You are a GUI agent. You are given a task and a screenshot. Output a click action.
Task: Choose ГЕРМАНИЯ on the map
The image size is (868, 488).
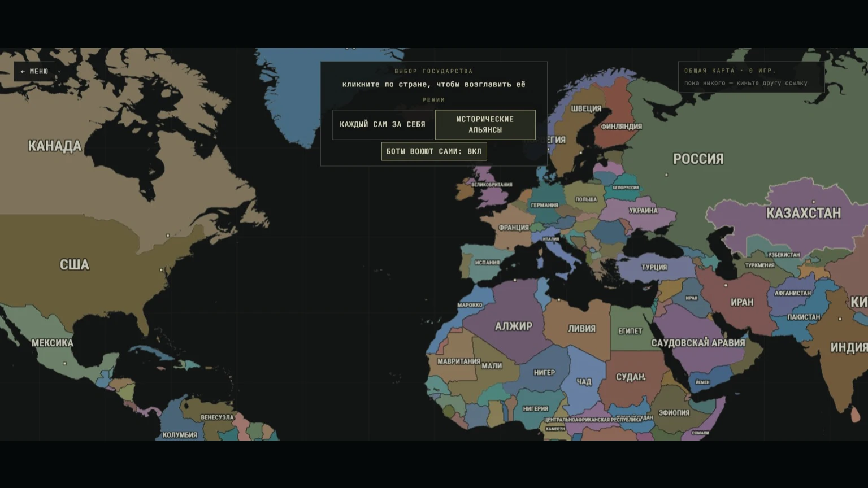point(544,206)
